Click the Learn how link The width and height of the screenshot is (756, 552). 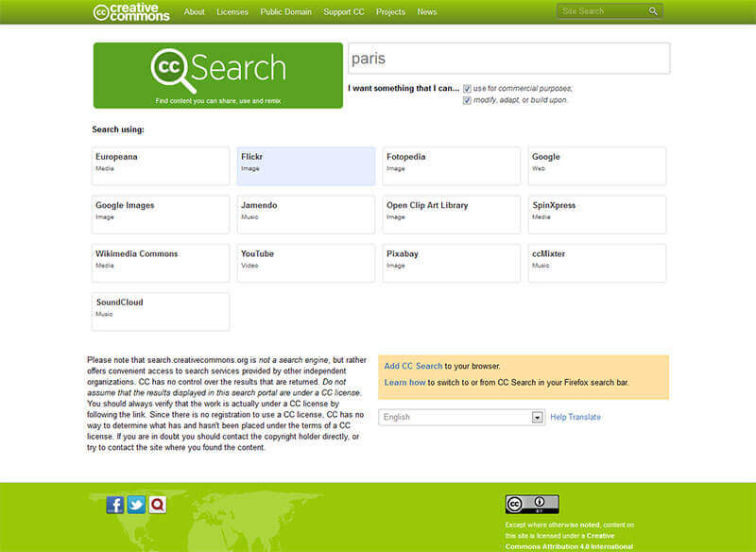(x=404, y=382)
